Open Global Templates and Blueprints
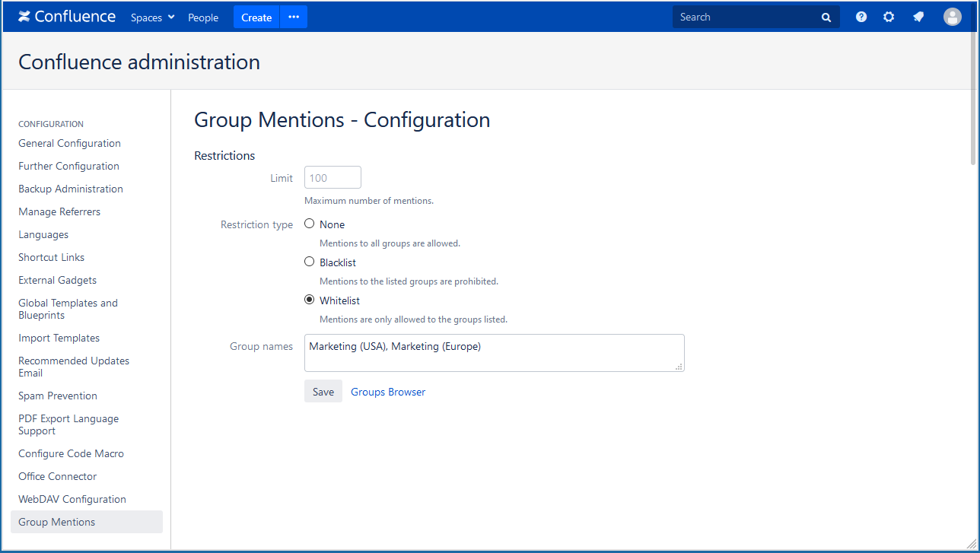Screen dimensions: 980x553 point(68,309)
